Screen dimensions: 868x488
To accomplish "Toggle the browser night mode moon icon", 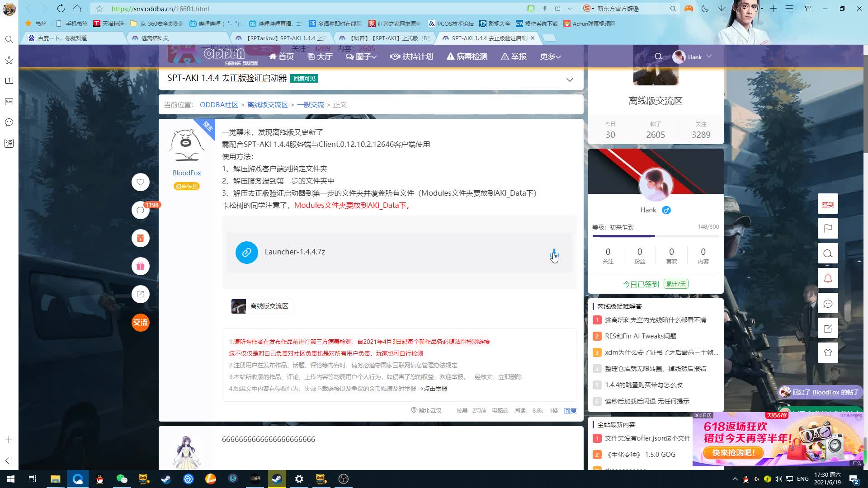I will tap(705, 9).
